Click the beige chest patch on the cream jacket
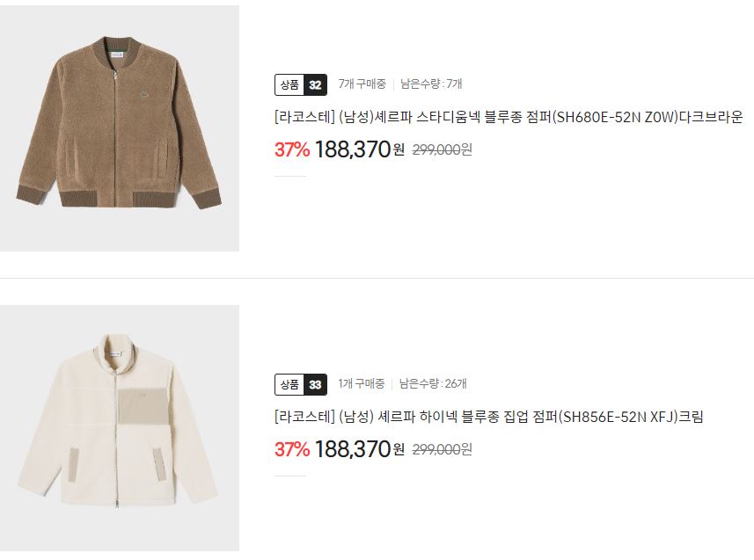 pos(143,406)
